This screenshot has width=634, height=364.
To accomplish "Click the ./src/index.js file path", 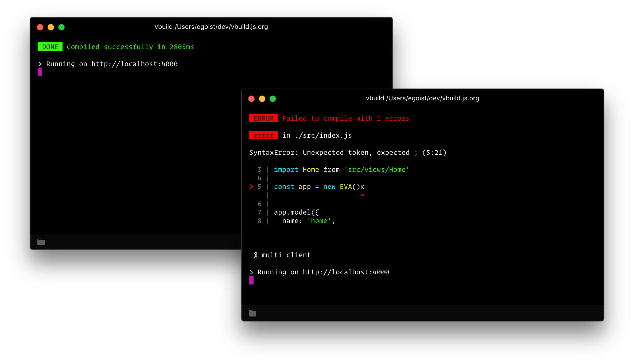I will (x=323, y=135).
